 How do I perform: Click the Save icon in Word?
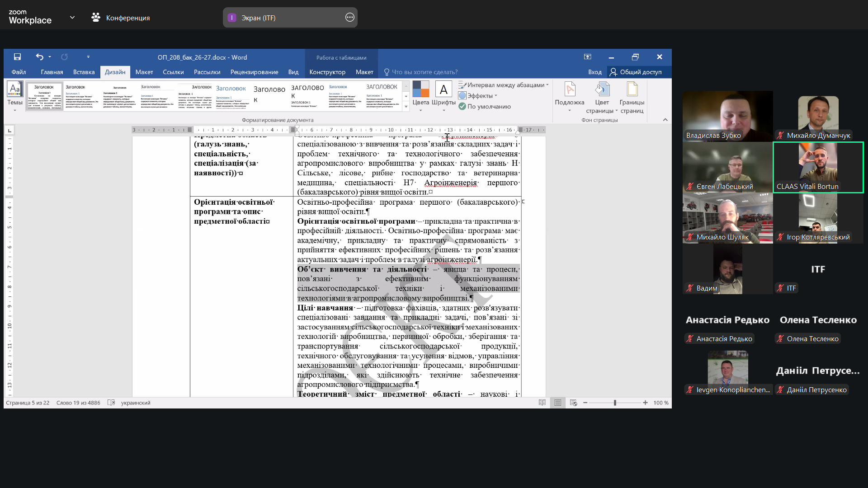click(x=17, y=57)
